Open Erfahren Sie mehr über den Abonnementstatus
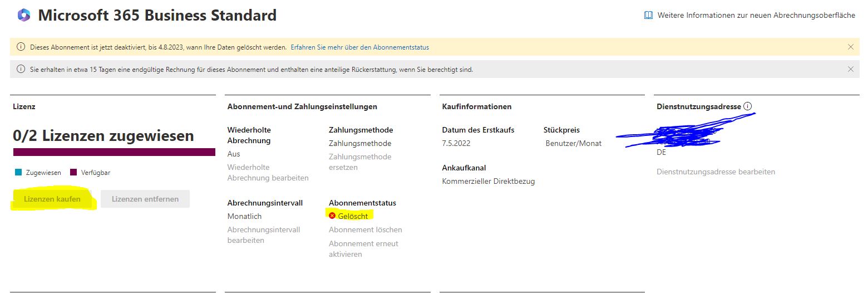 (360, 47)
